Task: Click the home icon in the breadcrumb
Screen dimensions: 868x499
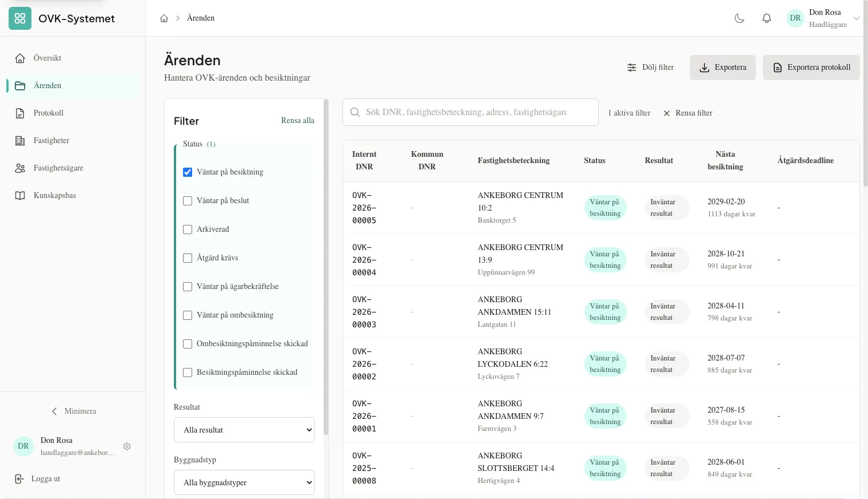Action: pos(164,18)
